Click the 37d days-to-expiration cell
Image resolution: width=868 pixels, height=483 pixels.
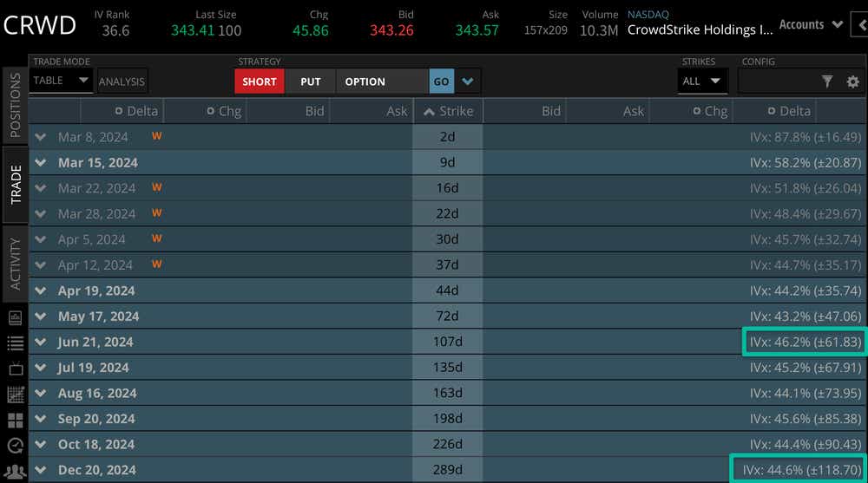point(447,265)
